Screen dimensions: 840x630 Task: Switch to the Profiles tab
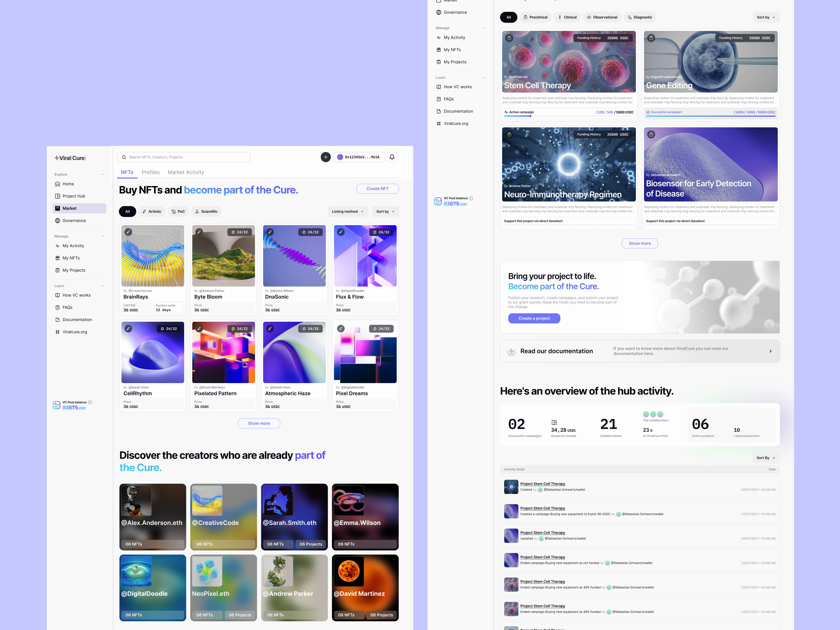click(x=150, y=172)
